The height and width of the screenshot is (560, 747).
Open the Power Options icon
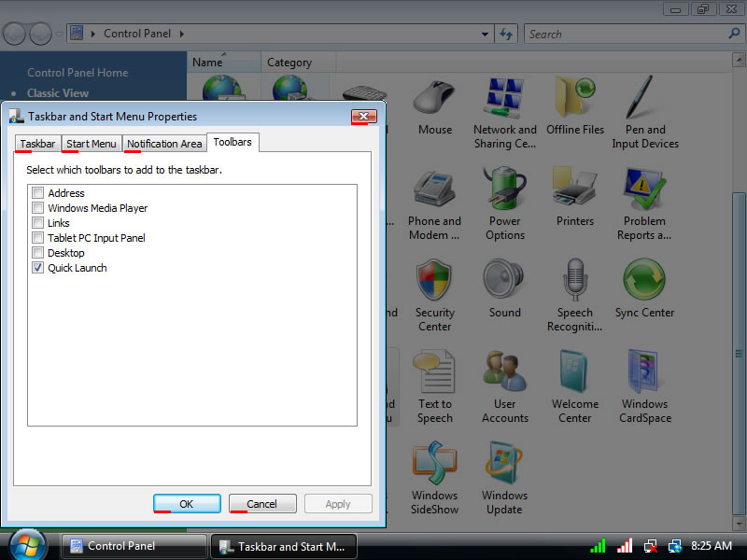pyautogui.click(x=504, y=192)
